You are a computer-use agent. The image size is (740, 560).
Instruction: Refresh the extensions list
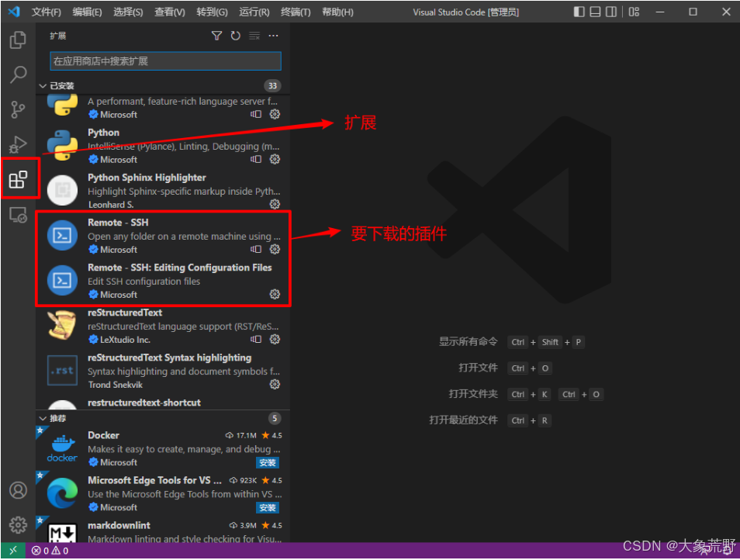point(236,36)
